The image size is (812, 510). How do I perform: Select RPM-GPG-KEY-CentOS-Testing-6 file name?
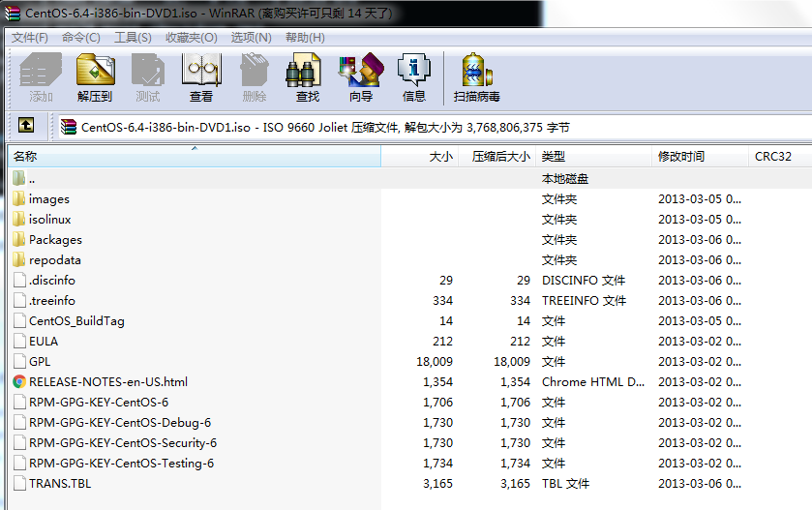click(x=121, y=463)
